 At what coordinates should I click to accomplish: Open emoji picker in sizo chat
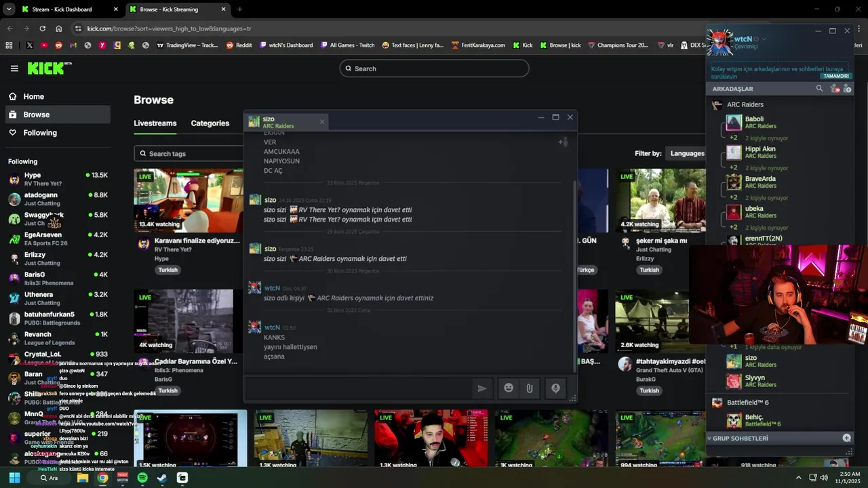click(x=509, y=388)
